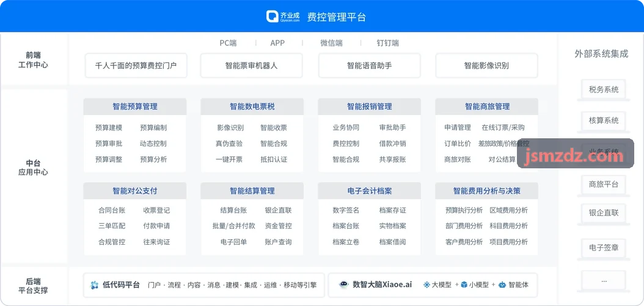Click the 借款冲销 item
The image size is (644, 306).
(393, 144)
